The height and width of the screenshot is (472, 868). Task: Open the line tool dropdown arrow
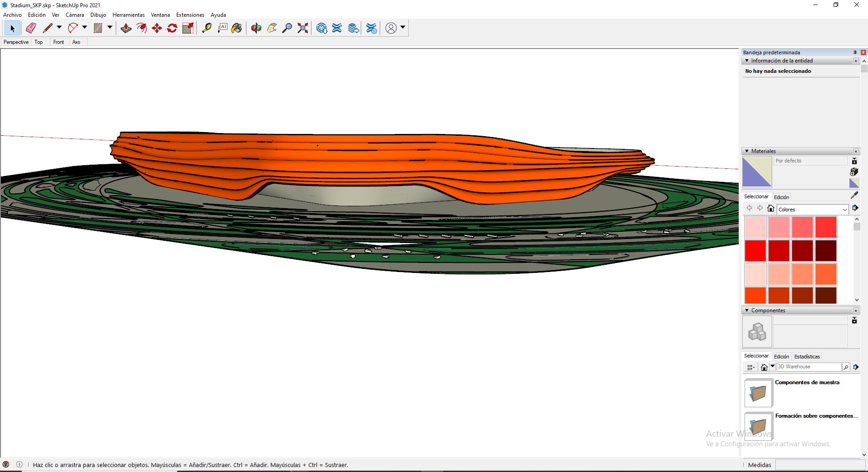[x=59, y=28]
